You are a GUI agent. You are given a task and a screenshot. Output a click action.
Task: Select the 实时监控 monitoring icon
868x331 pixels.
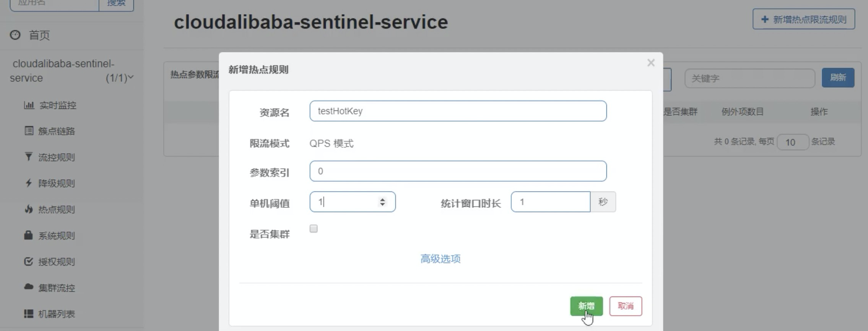point(30,105)
